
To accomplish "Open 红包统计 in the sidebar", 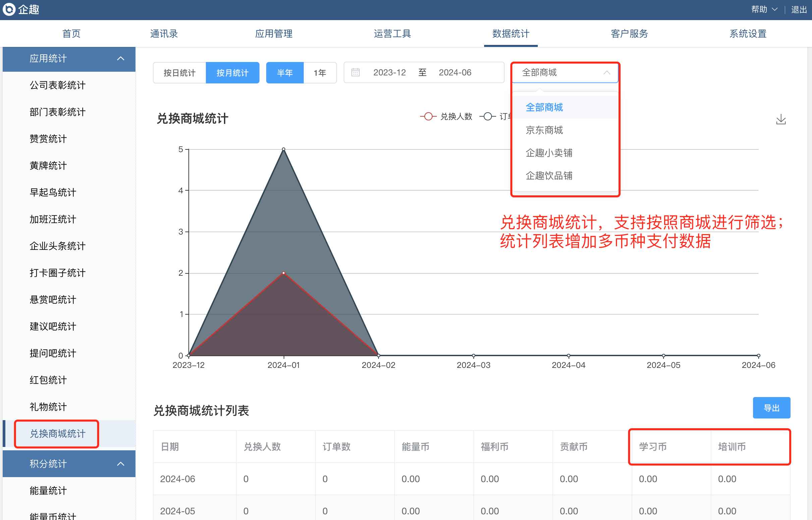I will pyautogui.click(x=48, y=380).
